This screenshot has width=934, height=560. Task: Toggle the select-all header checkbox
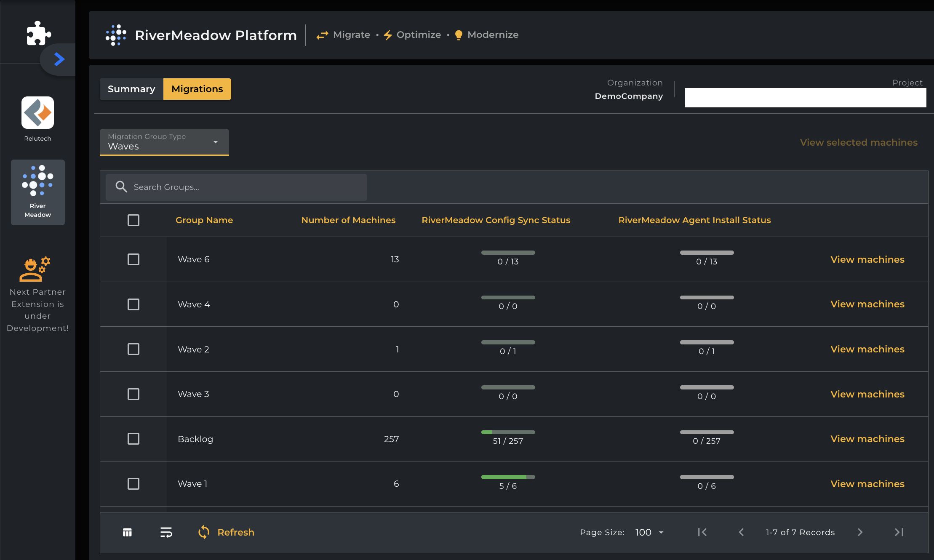(133, 220)
